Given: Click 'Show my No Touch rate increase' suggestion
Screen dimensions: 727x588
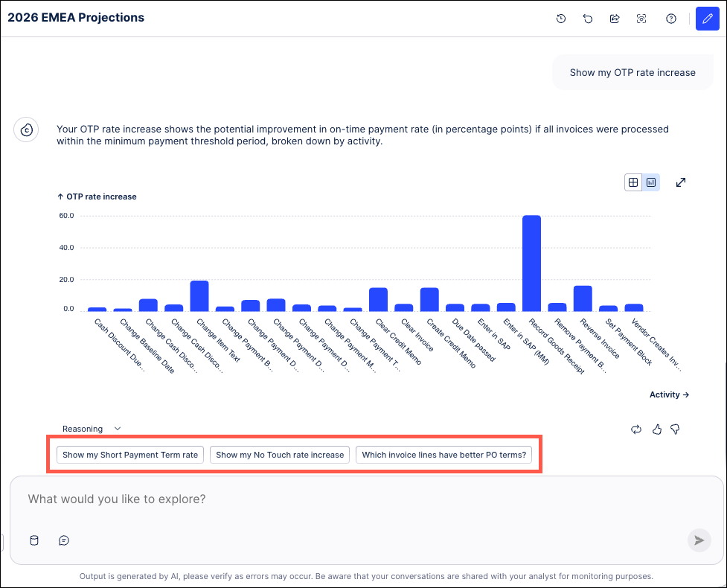Looking at the screenshot, I should click(x=280, y=455).
